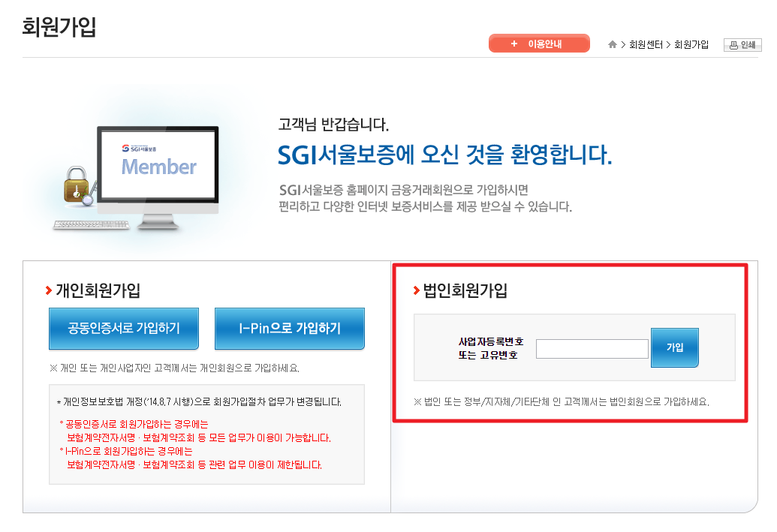
Task: Click the blue 가입 button
Action: (x=675, y=347)
